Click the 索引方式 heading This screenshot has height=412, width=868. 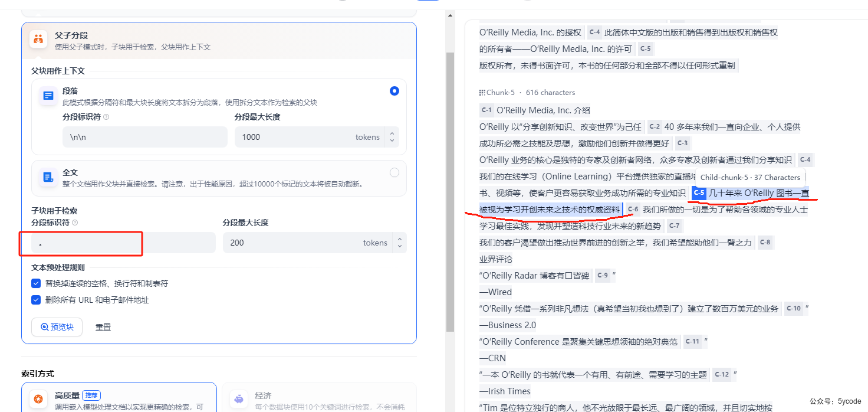click(38, 374)
